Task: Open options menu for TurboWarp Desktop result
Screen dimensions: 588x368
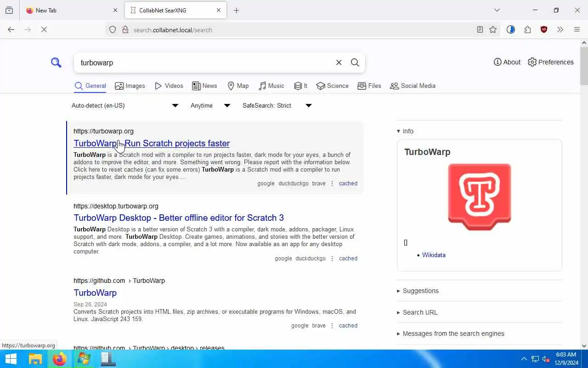Action: coord(332,259)
